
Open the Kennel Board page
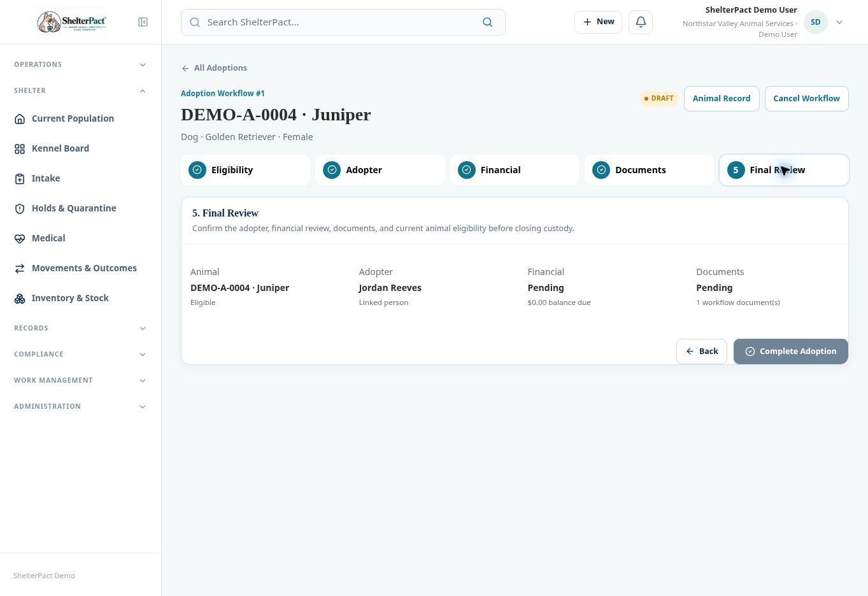click(x=80, y=148)
